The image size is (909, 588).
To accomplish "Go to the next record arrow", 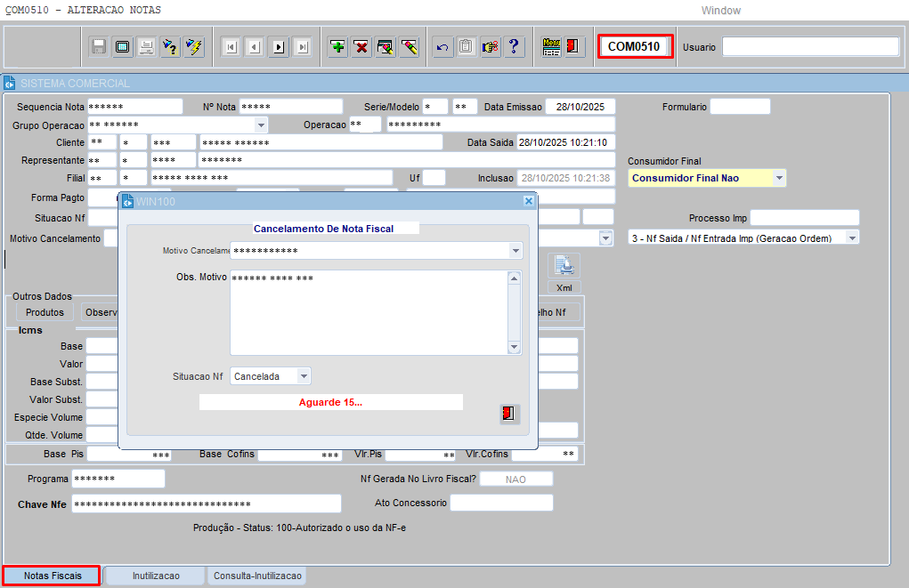I will [x=279, y=47].
